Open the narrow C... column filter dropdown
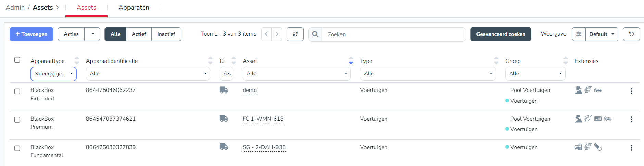Viewport: 644px width, 166px height. point(226,73)
